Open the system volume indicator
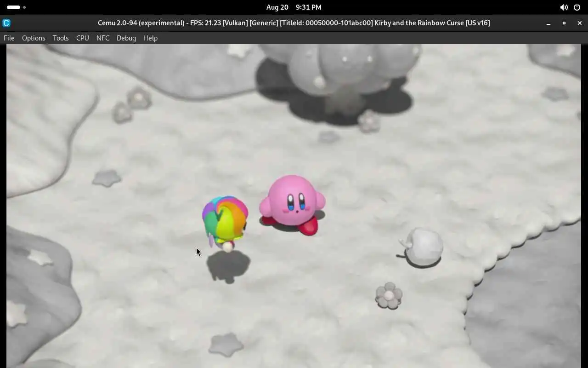The height and width of the screenshot is (368, 588). 564,7
